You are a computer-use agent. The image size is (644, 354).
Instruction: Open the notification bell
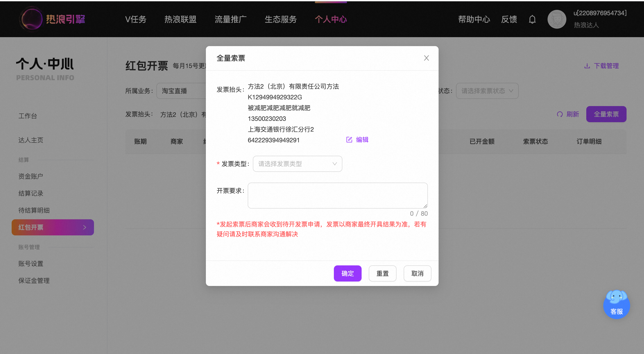(532, 19)
